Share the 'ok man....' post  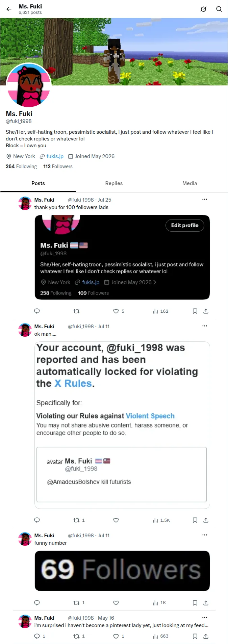[206, 520]
